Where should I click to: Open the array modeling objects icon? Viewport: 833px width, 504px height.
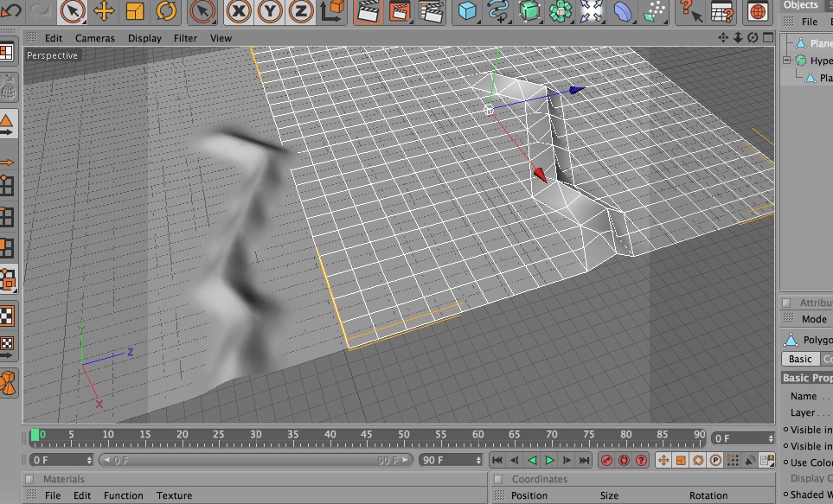[561, 11]
